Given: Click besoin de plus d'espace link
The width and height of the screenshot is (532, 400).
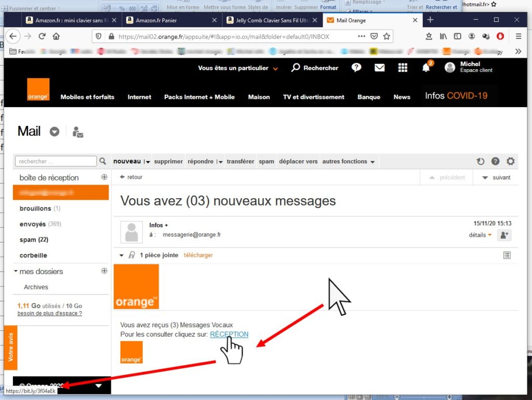Looking at the screenshot, I should pyautogui.click(x=49, y=314).
